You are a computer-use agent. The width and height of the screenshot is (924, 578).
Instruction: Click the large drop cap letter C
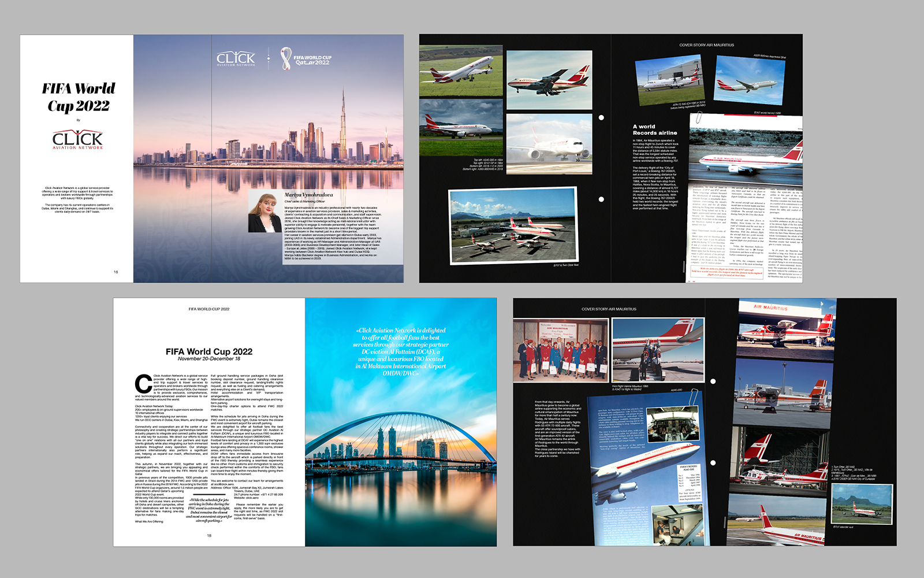[143, 384]
